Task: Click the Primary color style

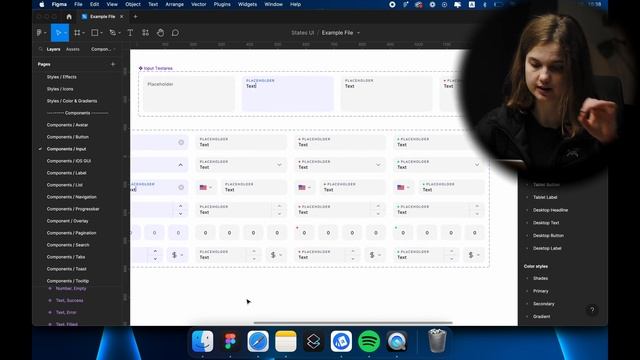Action: (x=541, y=291)
